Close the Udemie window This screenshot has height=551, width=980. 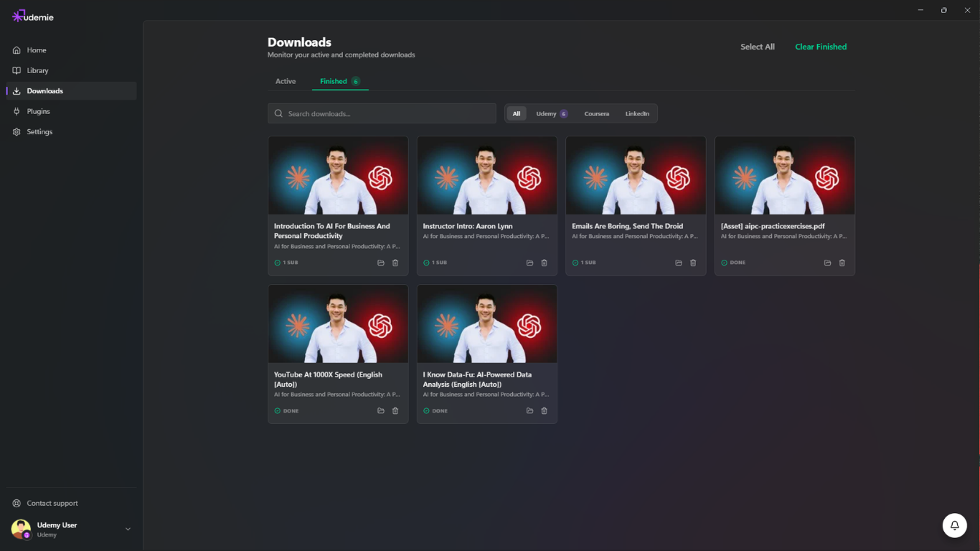[967, 10]
